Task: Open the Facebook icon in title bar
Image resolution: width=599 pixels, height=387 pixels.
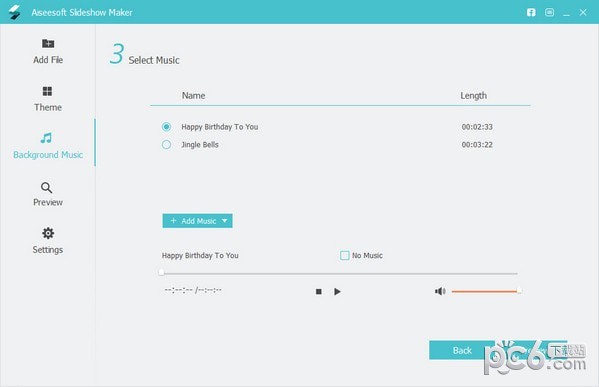Action: (x=531, y=12)
